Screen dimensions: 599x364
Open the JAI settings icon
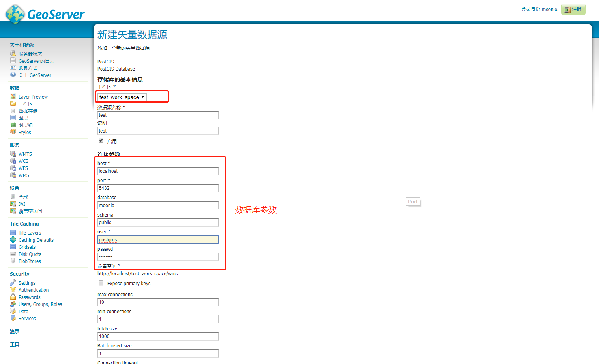[x=13, y=204]
